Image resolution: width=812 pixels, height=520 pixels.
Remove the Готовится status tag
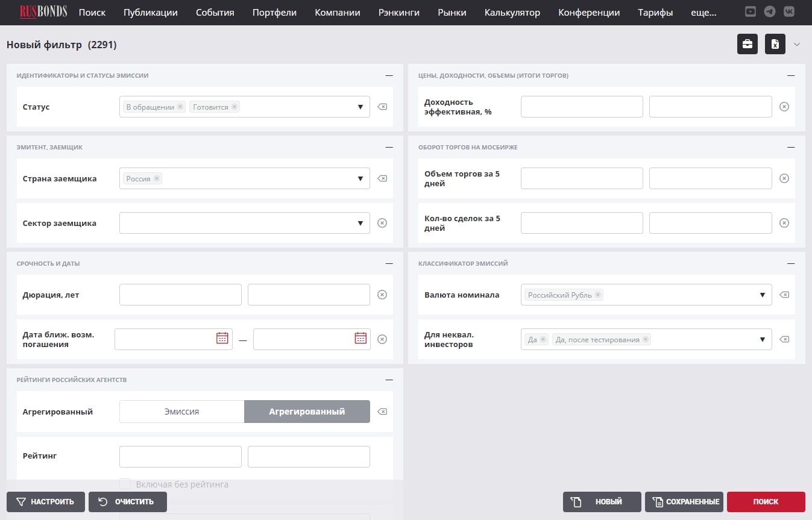[x=234, y=107]
